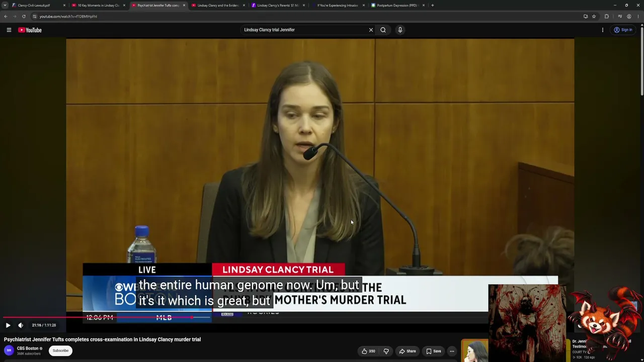Click the browser address bar URL
Image resolution: width=644 pixels, height=362 pixels.
(68, 17)
